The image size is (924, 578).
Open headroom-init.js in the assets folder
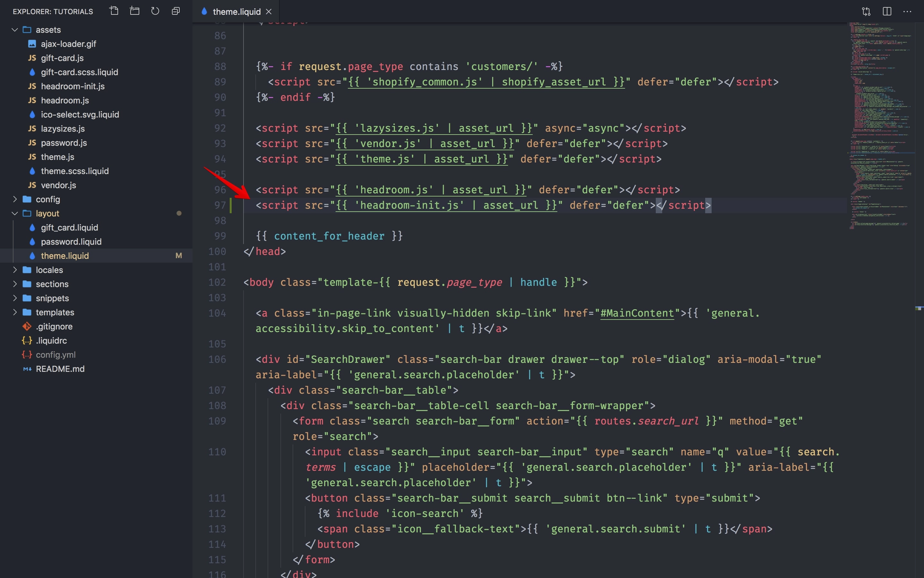click(96, 86)
